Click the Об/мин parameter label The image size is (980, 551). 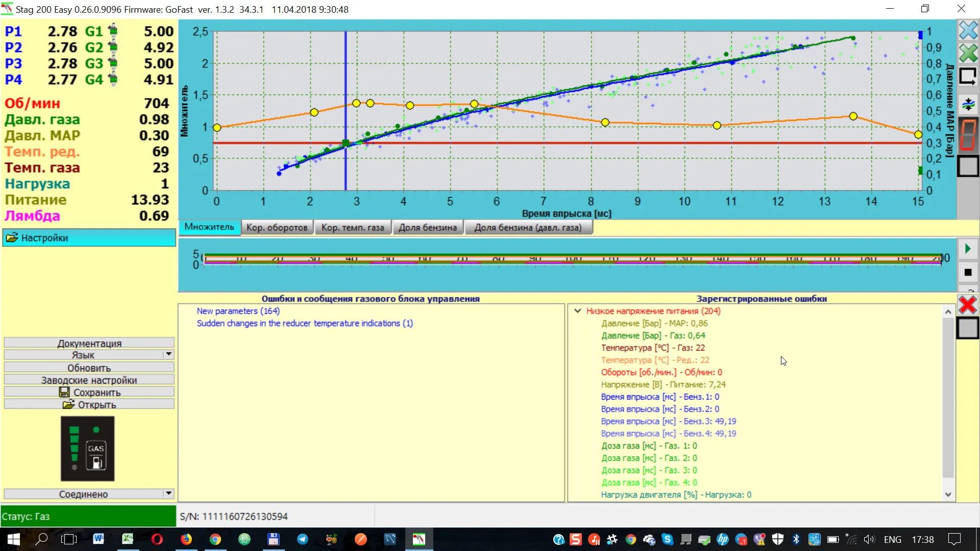click(32, 103)
